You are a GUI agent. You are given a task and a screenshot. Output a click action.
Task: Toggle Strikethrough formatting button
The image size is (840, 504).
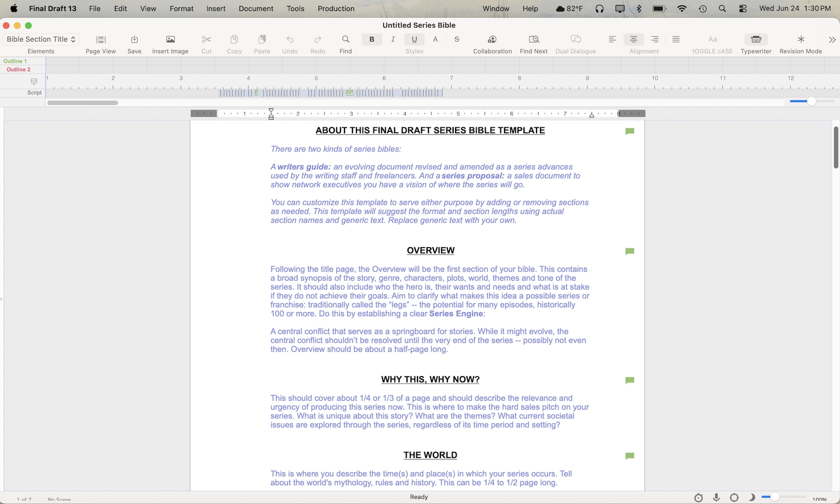click(x=456, y=39)
